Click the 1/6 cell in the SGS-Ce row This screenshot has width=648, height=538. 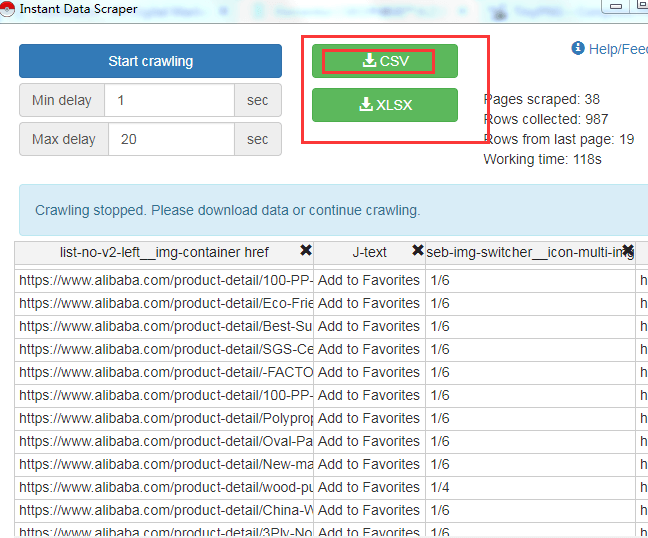[x=531, y=350]
